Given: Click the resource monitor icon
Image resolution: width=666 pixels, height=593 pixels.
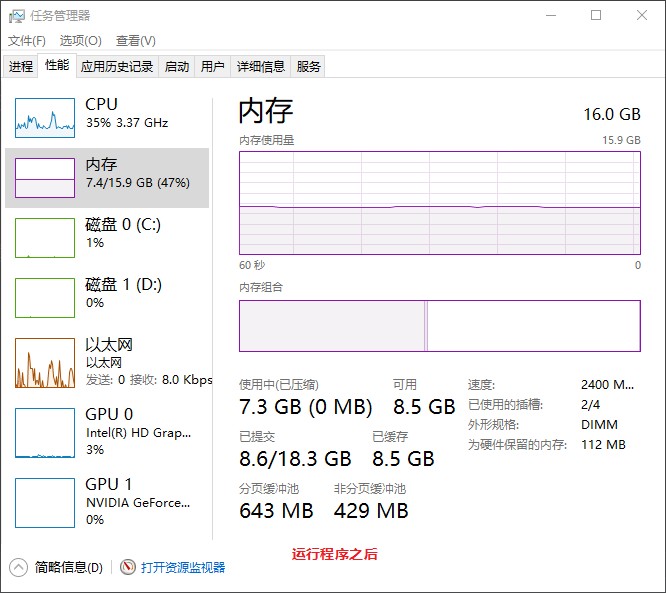Looking at the screenshot, I should [128, 567].
